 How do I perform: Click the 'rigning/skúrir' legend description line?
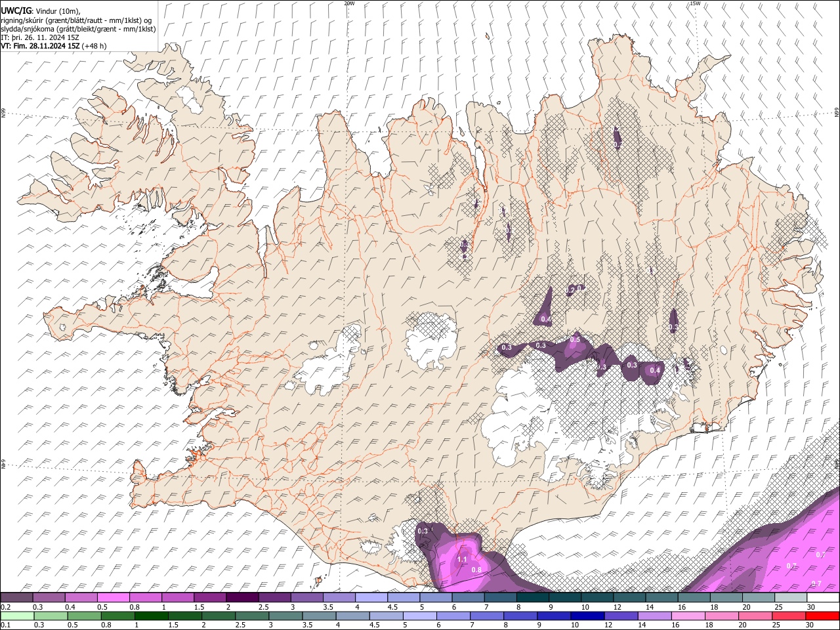coord(76,20)
